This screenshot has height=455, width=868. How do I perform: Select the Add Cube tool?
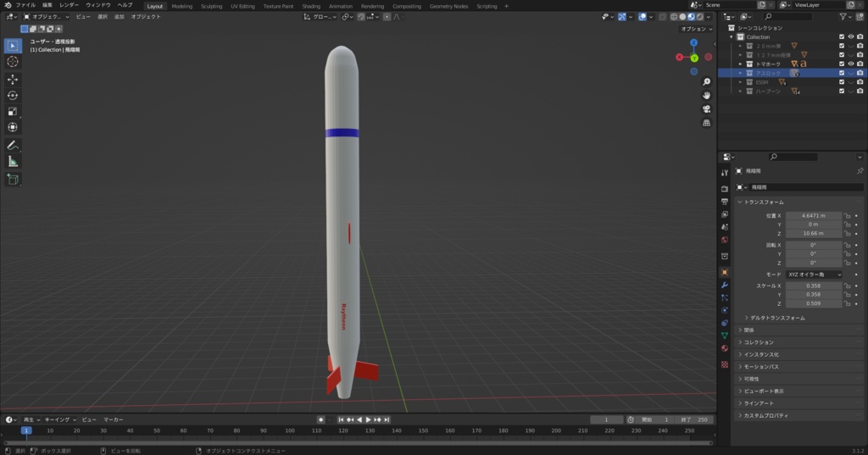click(13, 180)
